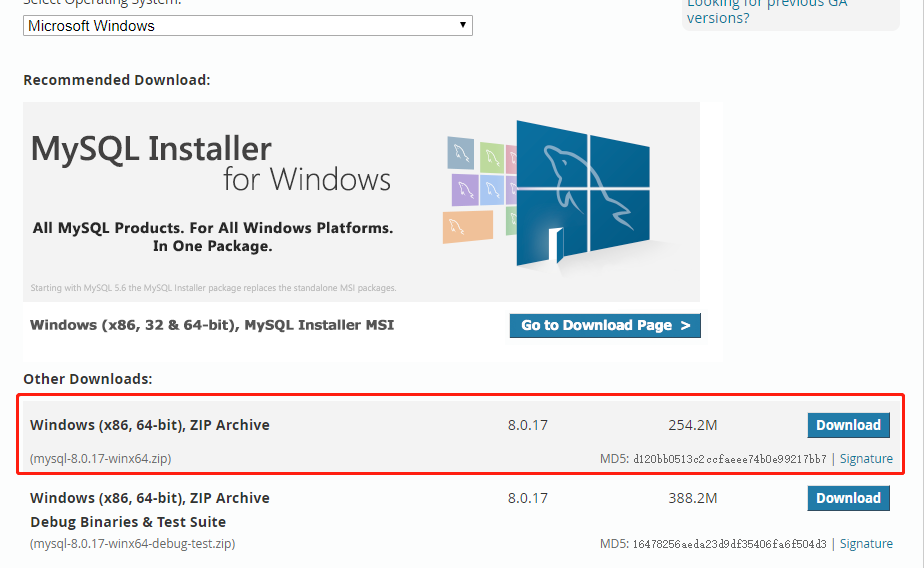
Task: Click the size value "388.2M"
Action: coord(692,498)
